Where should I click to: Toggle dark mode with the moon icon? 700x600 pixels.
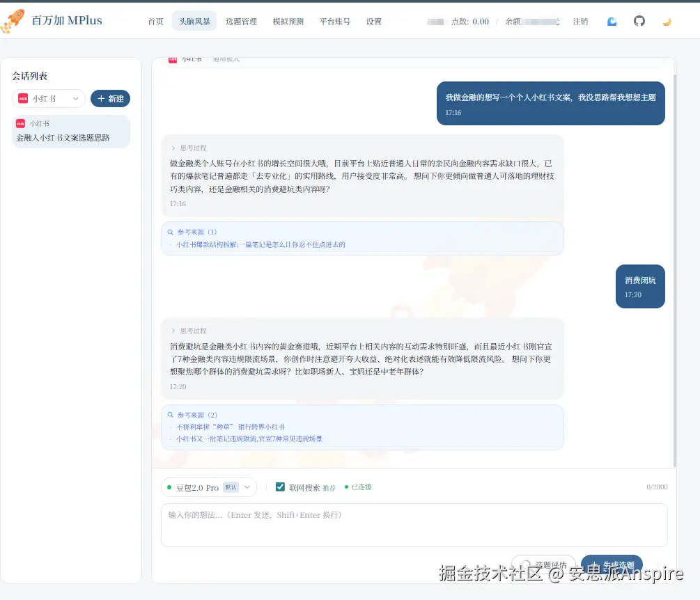667,22
